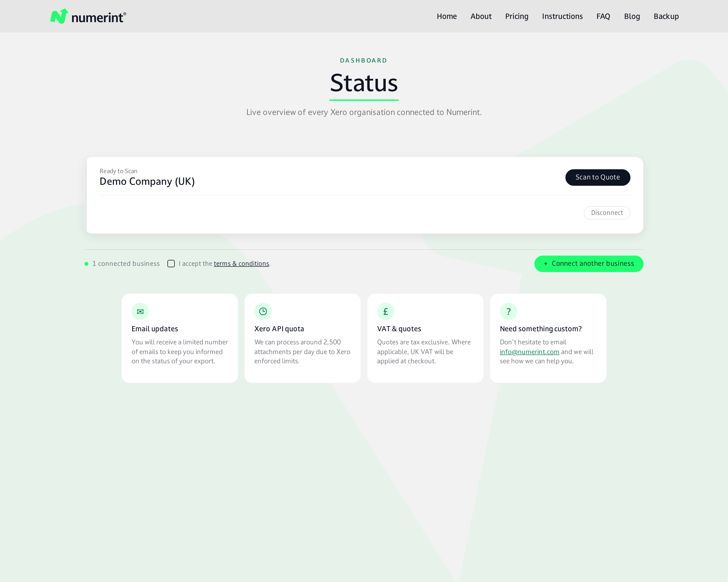Viewport: 728px width, 582px height.
Task: Click the envelope icon on Email updates card
Action: [140, 311]
